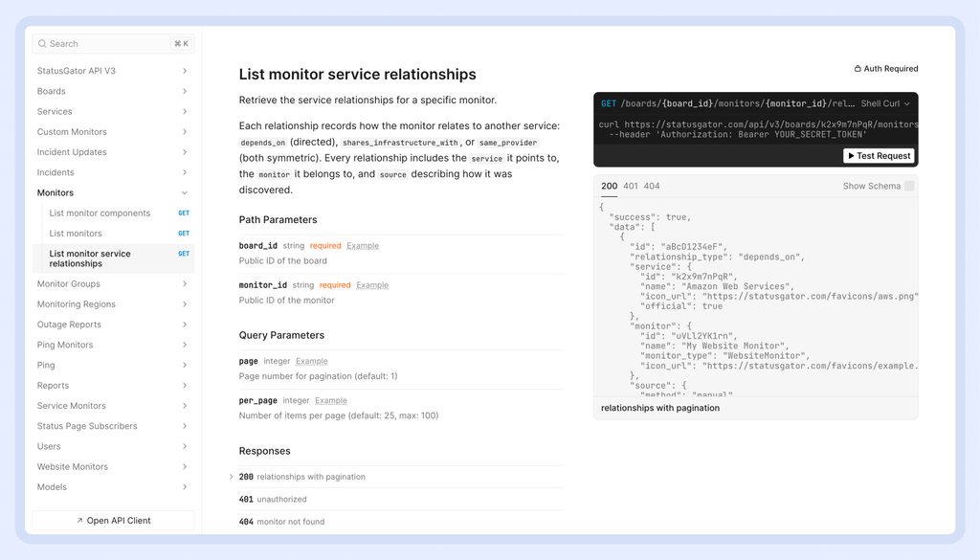Expand the Status Page Subscribers section
Image resolution: width=980 pixels, height=560 pixels.
tap(185, 426)
